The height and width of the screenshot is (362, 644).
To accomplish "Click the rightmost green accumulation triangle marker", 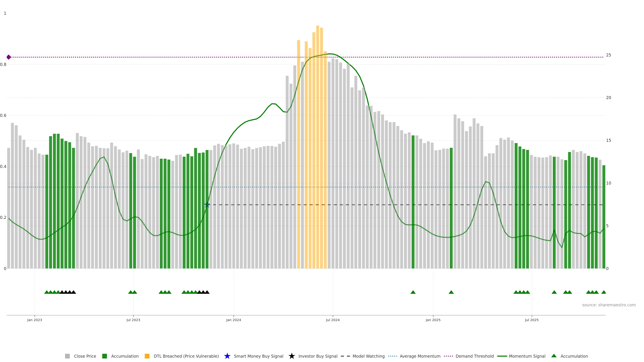I will [x=604, y=292].
